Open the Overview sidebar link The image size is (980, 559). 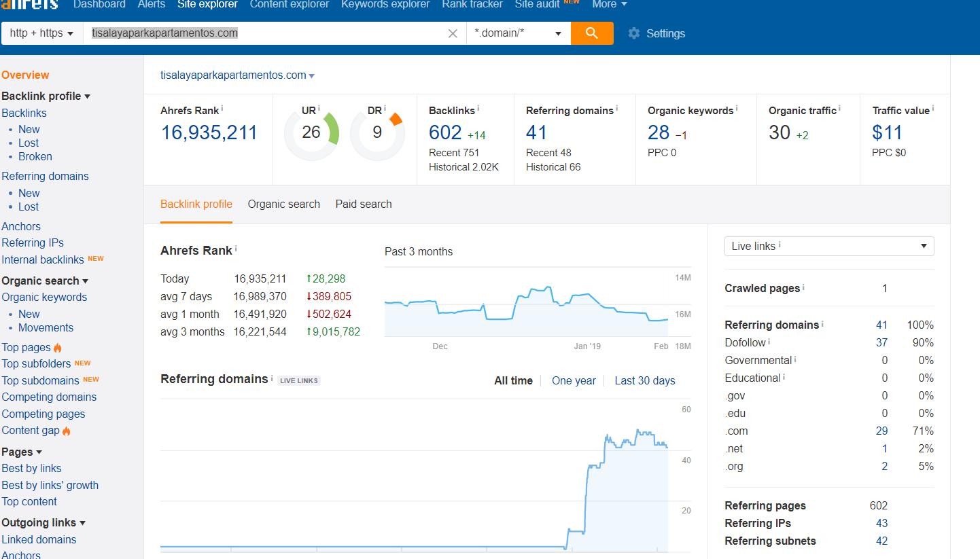[25, 75]
